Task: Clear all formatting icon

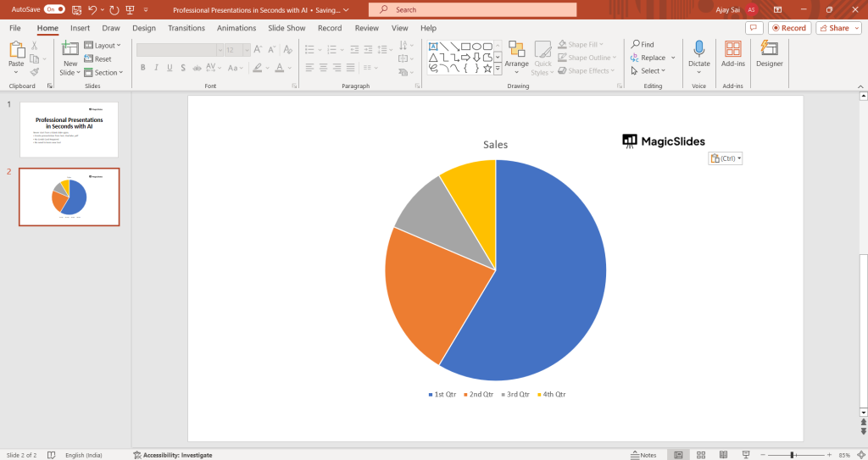Action: point(288,50)
